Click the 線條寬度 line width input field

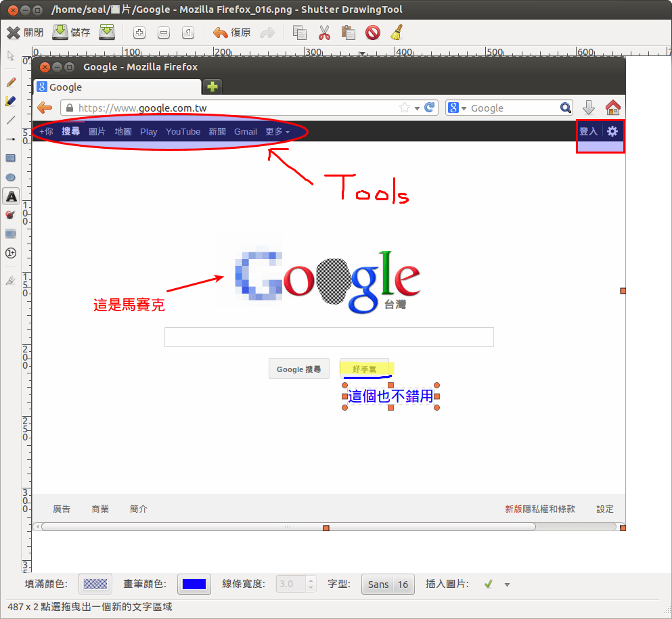click(291, 584)
